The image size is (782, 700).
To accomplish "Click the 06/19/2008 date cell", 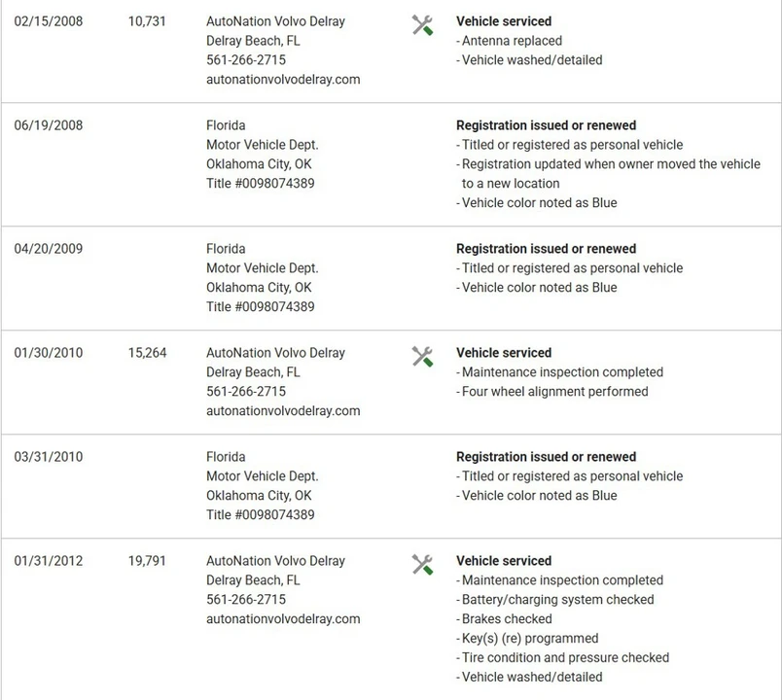I will 49,125.
